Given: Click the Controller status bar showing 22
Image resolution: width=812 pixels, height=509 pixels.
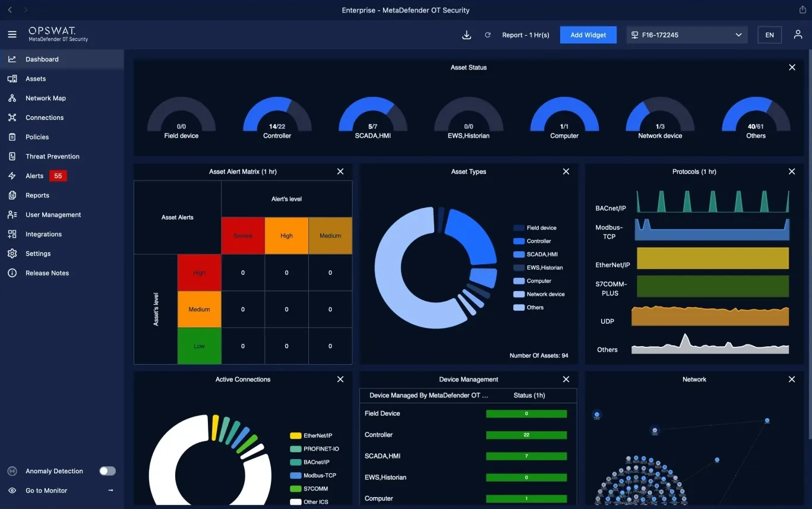Looking at the screenshot, I should [x=526, y=435].
